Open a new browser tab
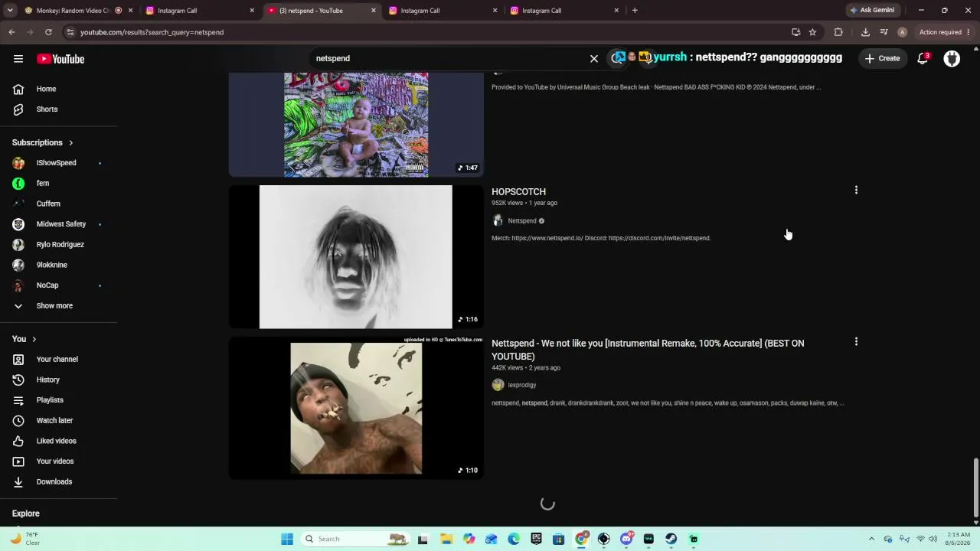The height and width of the screenshot is (551, 980). coord(635,11)
